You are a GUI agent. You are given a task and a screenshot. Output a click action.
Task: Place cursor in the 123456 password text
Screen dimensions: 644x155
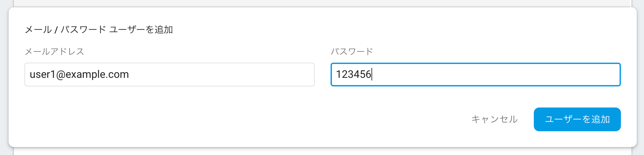pos(354,75)
